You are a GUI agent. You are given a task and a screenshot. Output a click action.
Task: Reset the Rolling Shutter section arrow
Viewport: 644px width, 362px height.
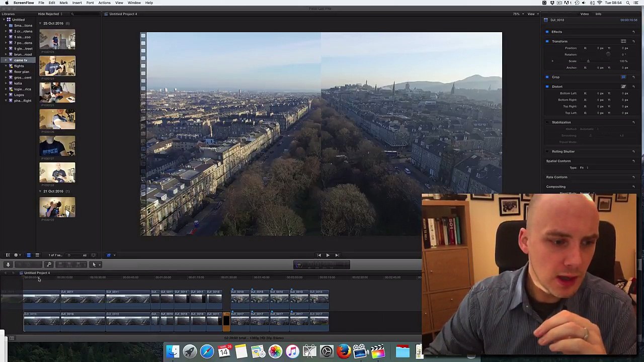(x=633, y=151)
